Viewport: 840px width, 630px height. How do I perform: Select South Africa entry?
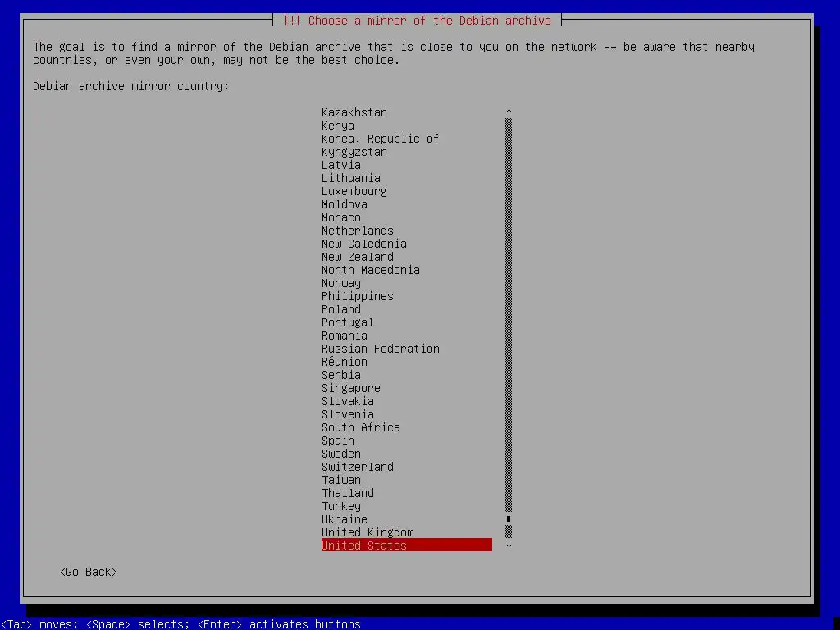click(361, 427)
